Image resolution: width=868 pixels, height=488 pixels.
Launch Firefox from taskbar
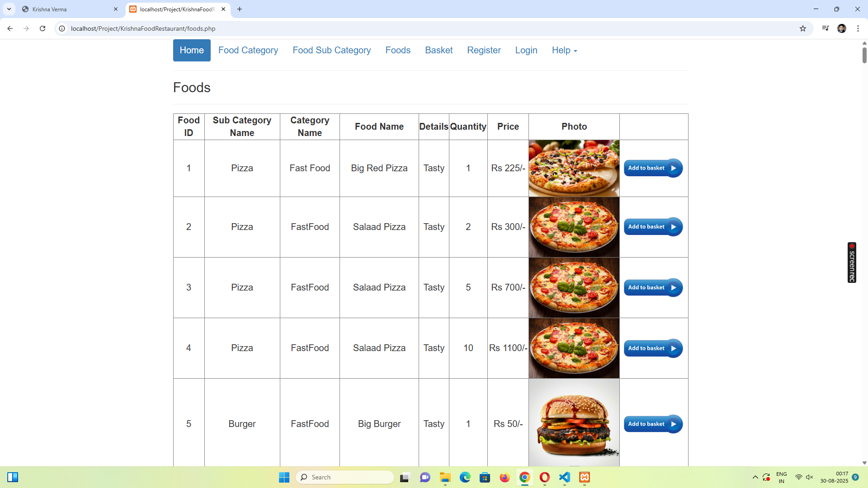tap(505, 477)
